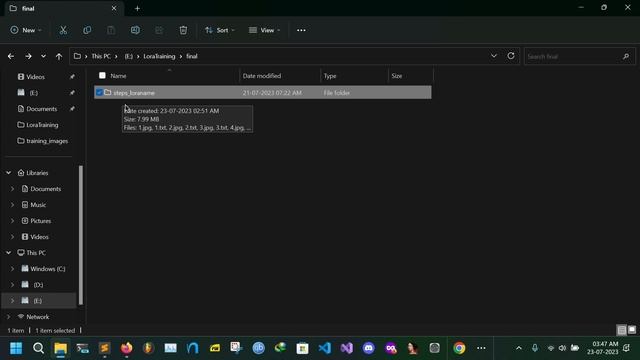
Task: Open the New item menu
Action: point(26,30)
